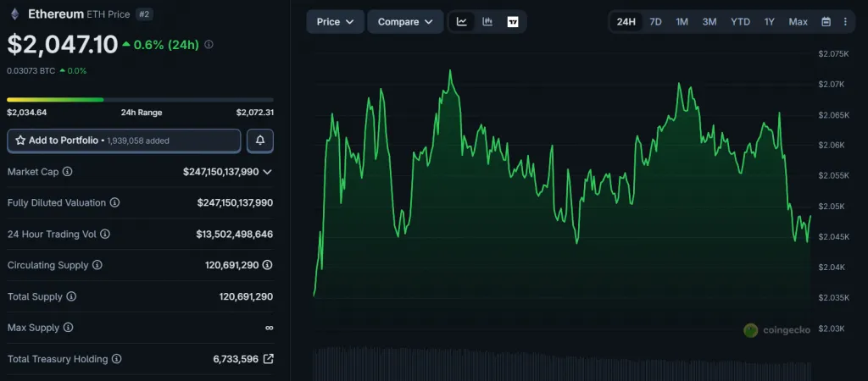Screen dimensions: 868x381
Task: Click the 24 Hour Trading Vol info icon
Action: [x=105, y=234]
